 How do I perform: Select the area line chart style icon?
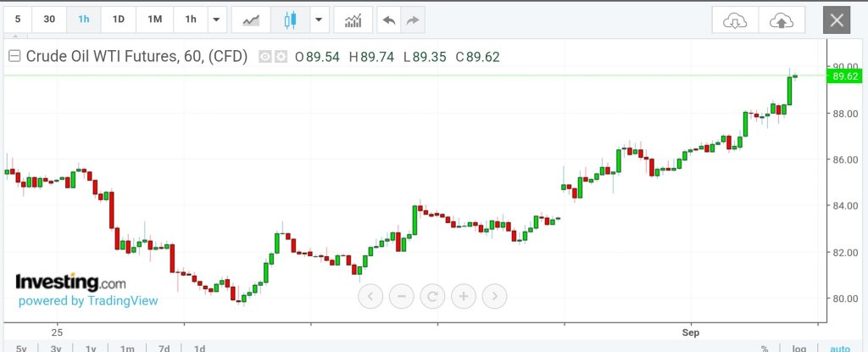click(251, 20)
